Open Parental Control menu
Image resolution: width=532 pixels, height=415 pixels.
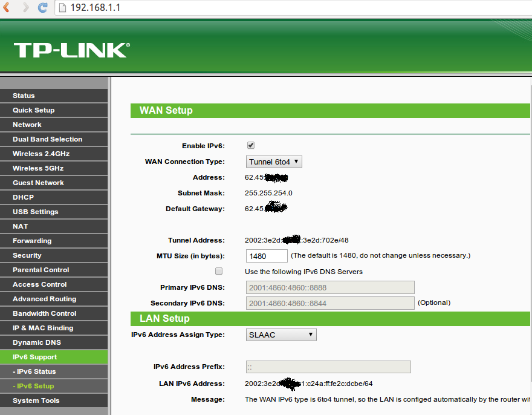click(x=54, y=270)
